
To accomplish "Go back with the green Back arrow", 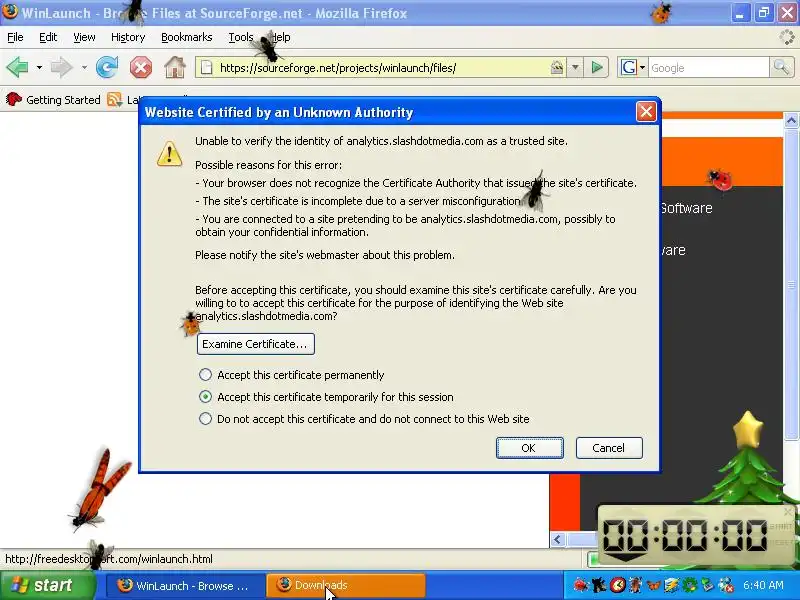I will pyautogui.click(x=17, y=67).
